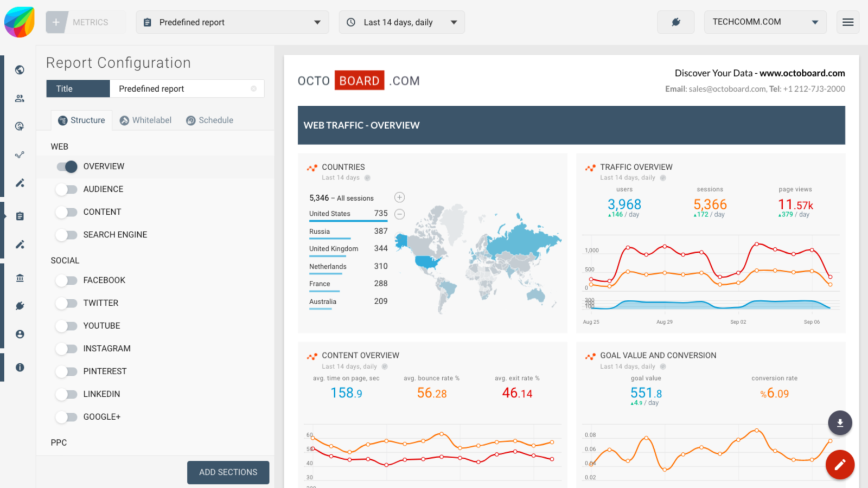This screenshot has height=488, width=868.
Task: Open the globe icon in the sidebar
Action: 20,70
